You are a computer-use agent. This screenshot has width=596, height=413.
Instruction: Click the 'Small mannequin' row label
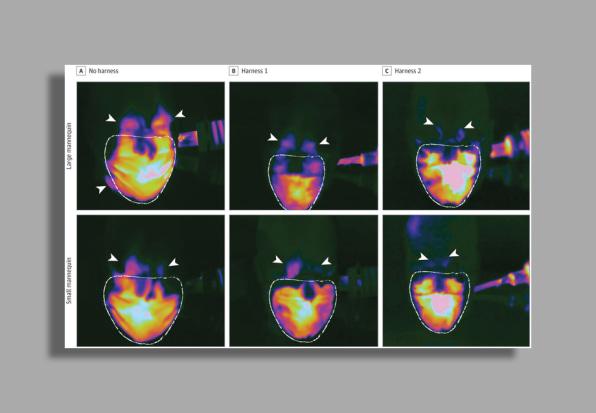click(69, 281)
